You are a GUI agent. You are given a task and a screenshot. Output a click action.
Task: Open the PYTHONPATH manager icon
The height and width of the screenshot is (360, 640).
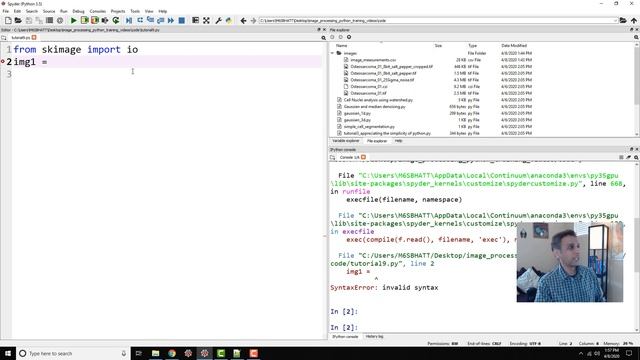click(x=229, y=20)
